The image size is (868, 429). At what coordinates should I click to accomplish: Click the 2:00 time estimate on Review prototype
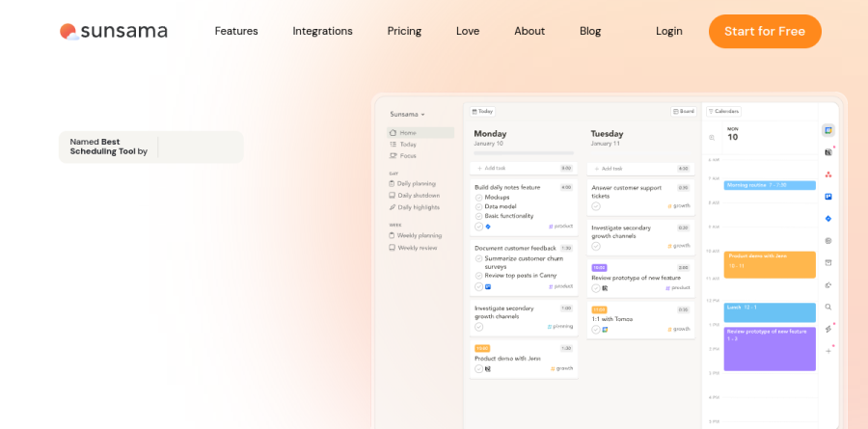click(x=683, y=268)
